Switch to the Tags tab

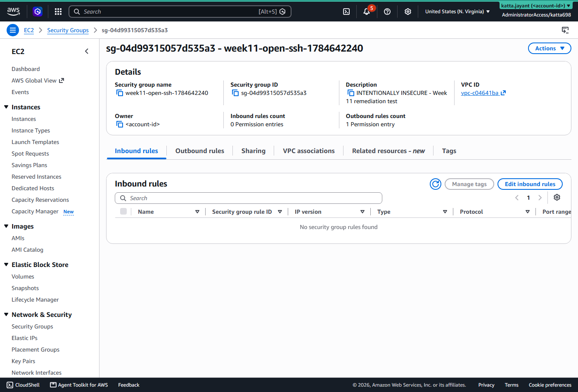coord(449,151)
